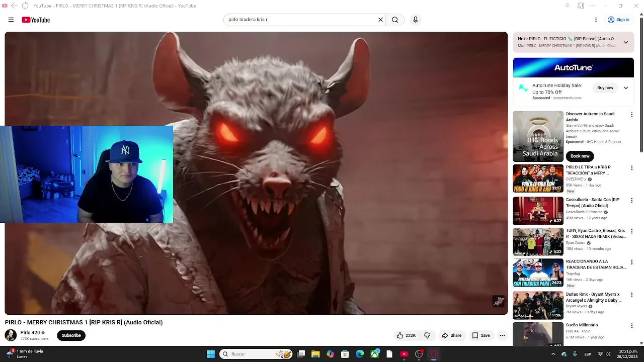
Task: Open options for Cosculluela Santa Cos
Action: [632, 201]
